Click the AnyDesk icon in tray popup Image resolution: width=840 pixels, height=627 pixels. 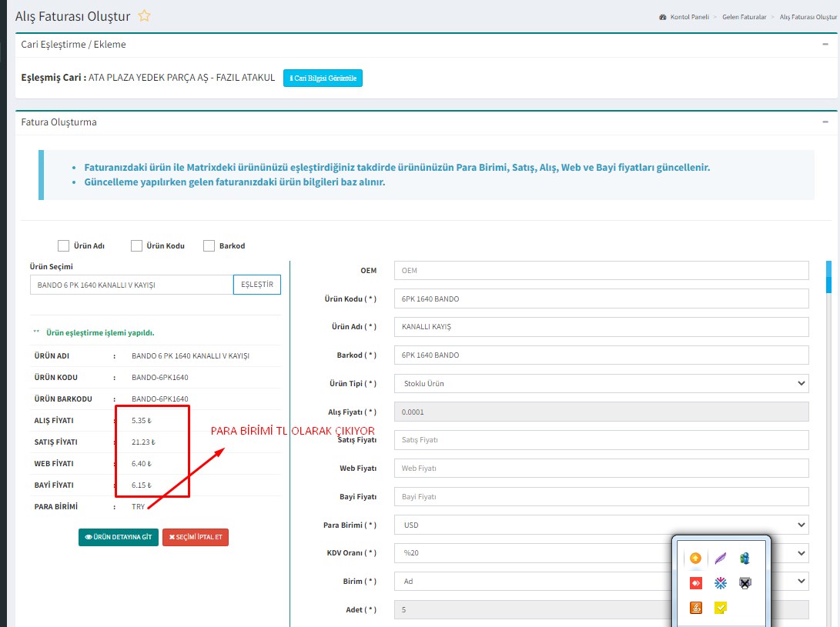pyautogui.click(x=695, y=582)
